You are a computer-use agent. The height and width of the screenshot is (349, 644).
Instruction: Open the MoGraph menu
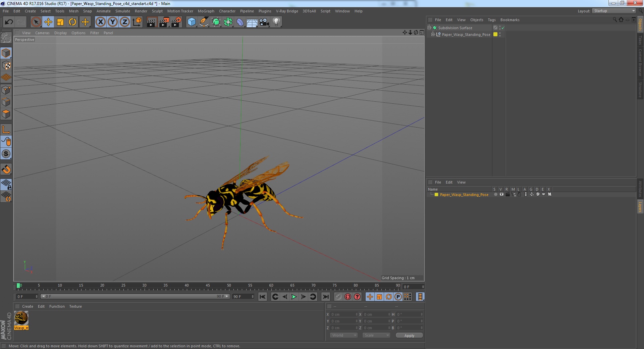pos(206,11)
